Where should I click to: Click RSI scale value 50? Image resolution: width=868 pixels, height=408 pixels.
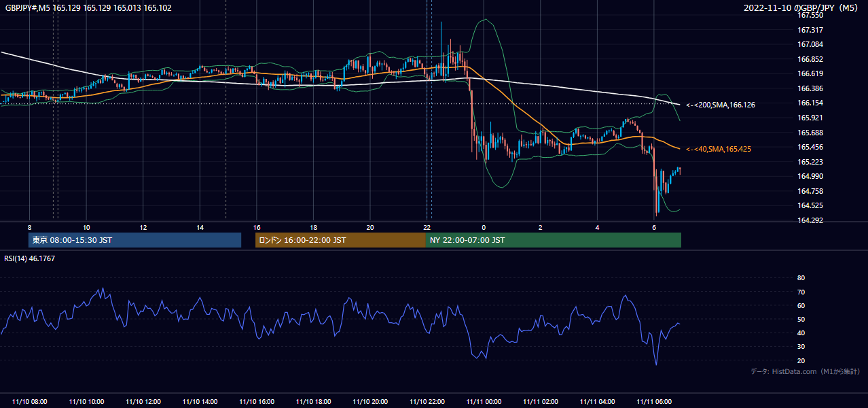pyautogui.click(x=801, y=319)
